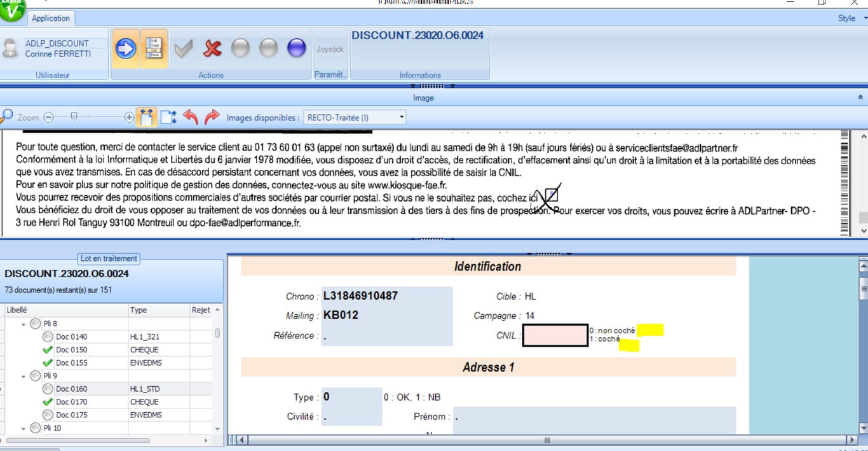868x451 pixels.
Task: Click the image viewer scroll-up arrow
Action: click(x=863, y=136)
